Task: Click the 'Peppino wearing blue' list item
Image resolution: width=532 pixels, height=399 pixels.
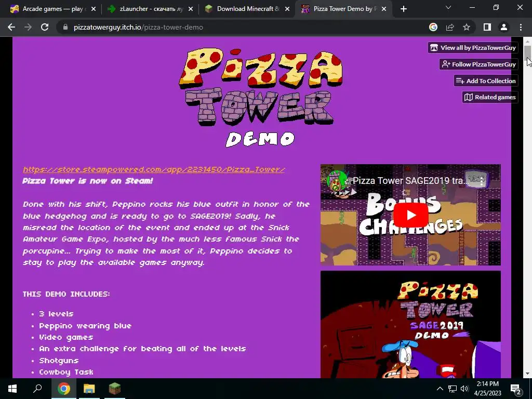Action: [x=85, y=326]
